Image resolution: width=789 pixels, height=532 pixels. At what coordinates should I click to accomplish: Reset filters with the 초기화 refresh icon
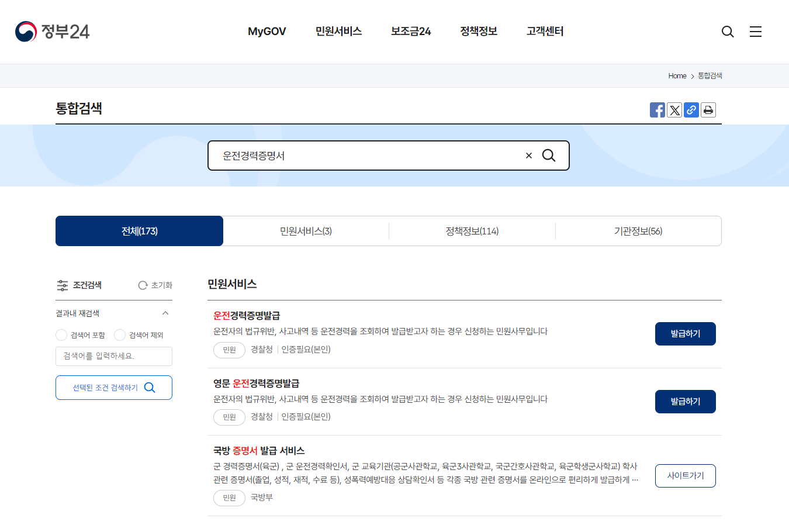pos(142,285)
